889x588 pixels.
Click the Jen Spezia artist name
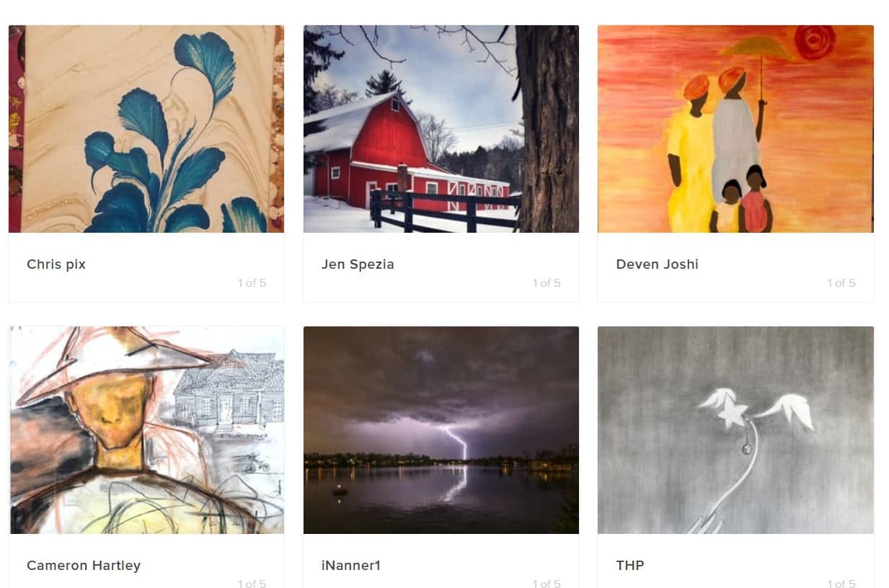point(358,264)
